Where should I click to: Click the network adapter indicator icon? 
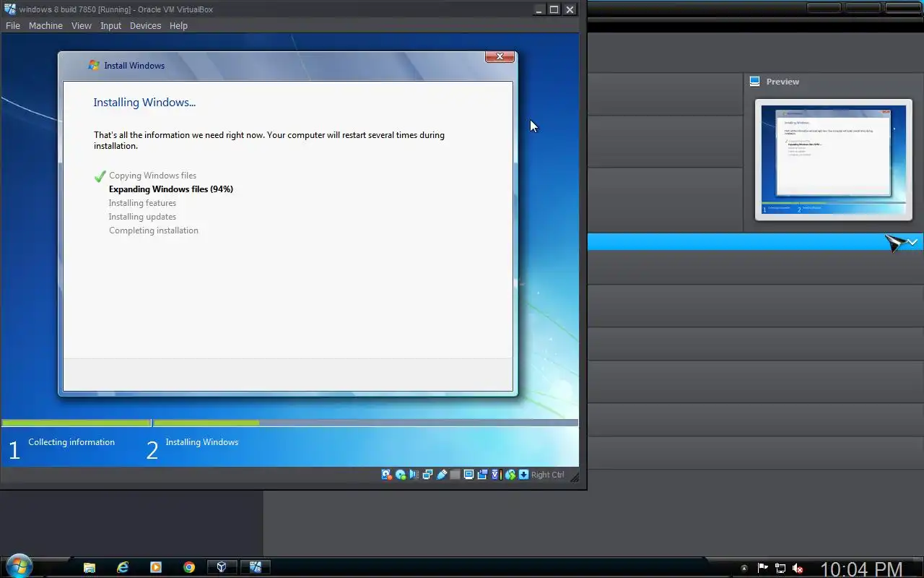tap(427, 475)
